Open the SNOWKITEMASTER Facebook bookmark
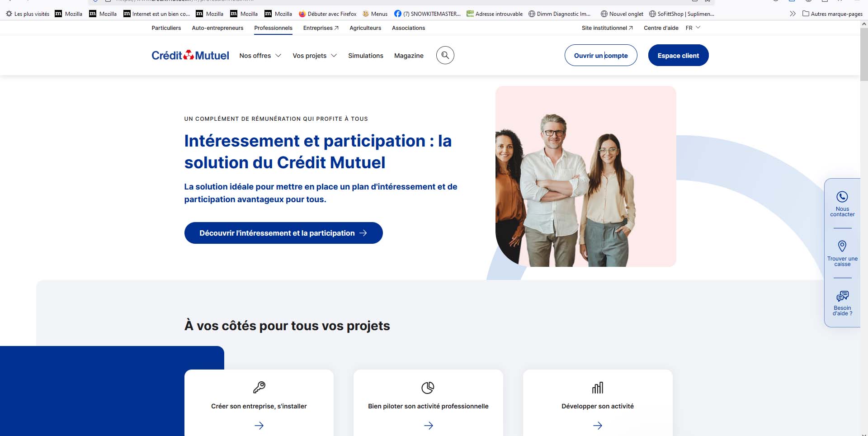Viewport: 868px width, 436px height. click(x=427, y=14)
